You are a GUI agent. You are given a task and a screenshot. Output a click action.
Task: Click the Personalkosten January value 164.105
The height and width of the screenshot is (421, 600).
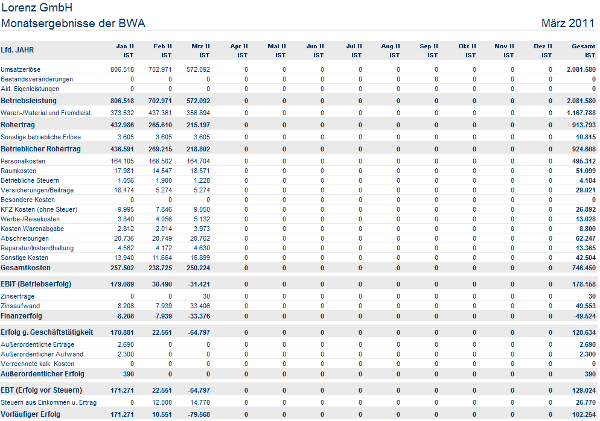122,161
